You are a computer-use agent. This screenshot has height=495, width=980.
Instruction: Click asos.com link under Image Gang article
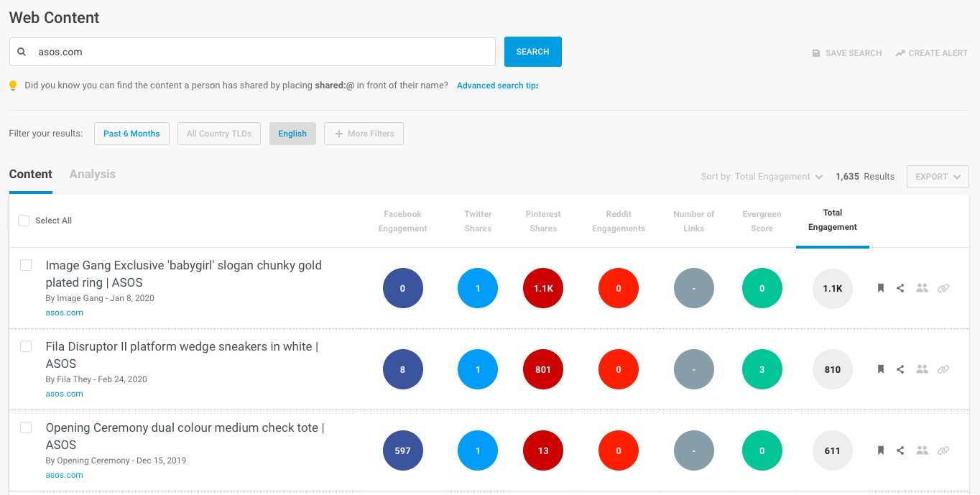[x=65, y=313]
